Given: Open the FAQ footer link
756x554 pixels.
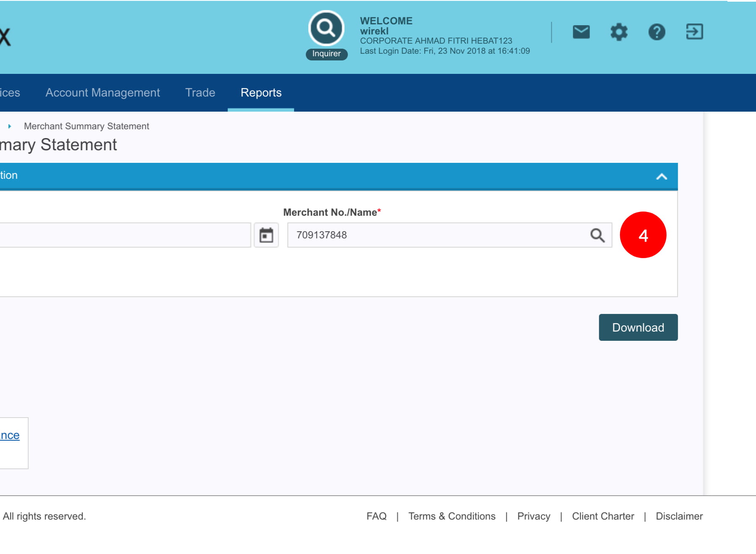Looking at the screenshot, I should coord(376,516).
